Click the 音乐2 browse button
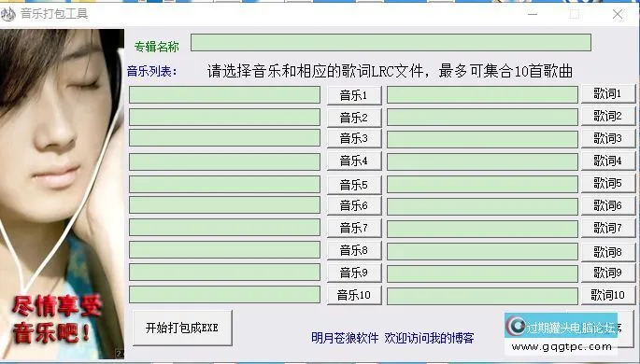The height and width of the screenshot is (364, 640). click(354, 118)
